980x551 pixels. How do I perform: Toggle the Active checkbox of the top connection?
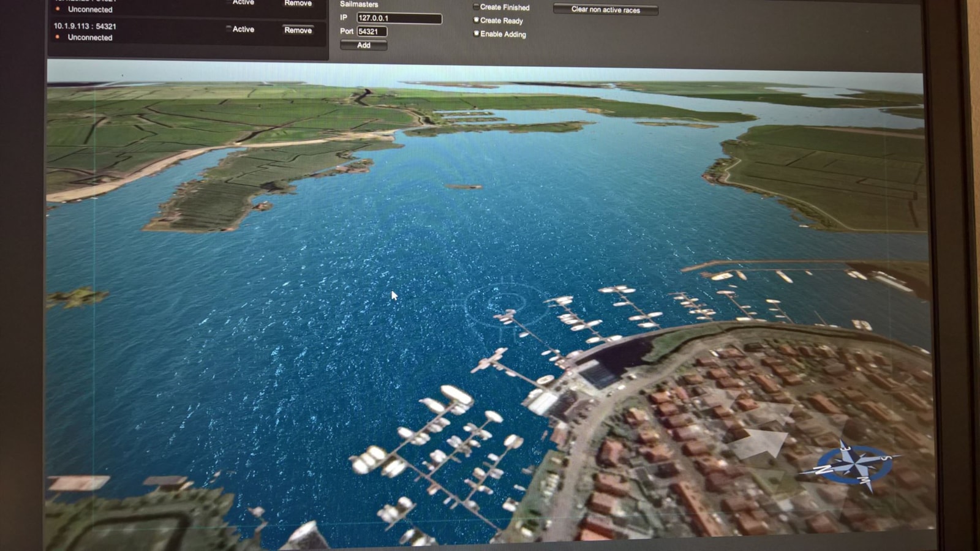tap(229, 2)
